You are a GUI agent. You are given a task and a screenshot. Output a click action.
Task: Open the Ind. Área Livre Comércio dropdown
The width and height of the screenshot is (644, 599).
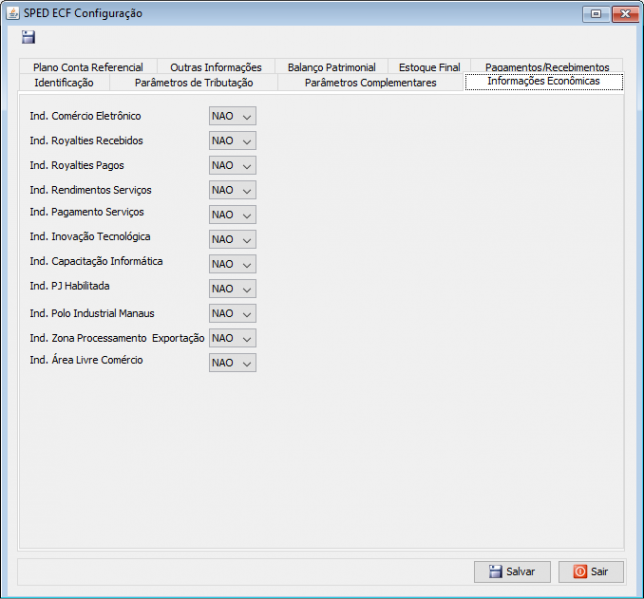point(232,362)
